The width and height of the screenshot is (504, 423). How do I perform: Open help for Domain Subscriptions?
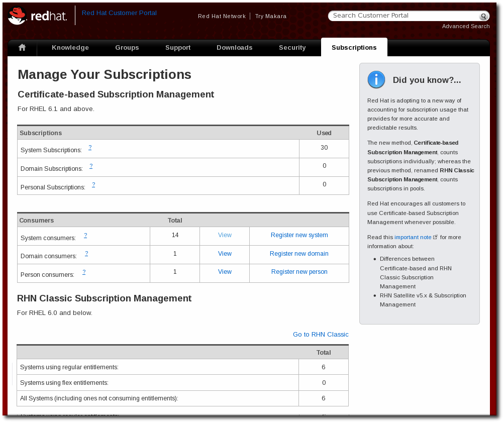coord(91,166)
